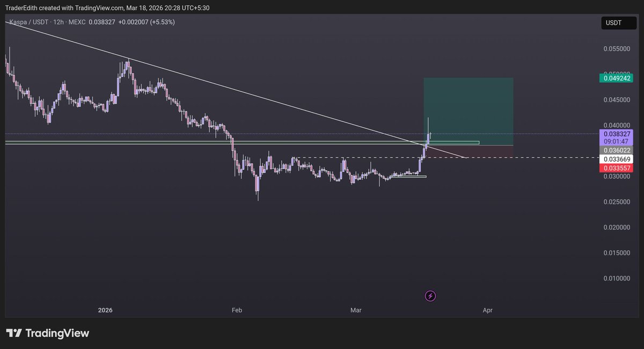Screen dimensions: 644x349
Task: Select the 0.038327 current price label
Action: [616, 134]
